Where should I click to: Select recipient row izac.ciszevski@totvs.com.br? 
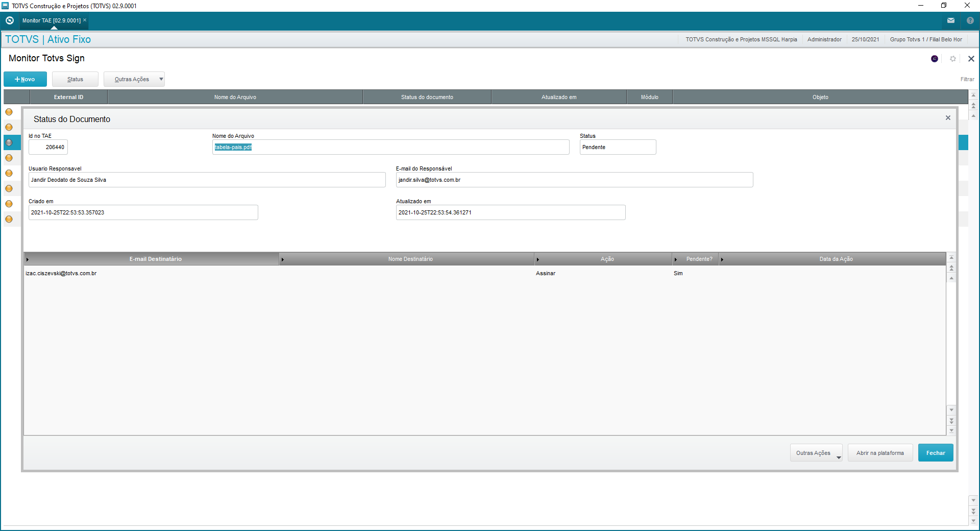tap(484, 273)
